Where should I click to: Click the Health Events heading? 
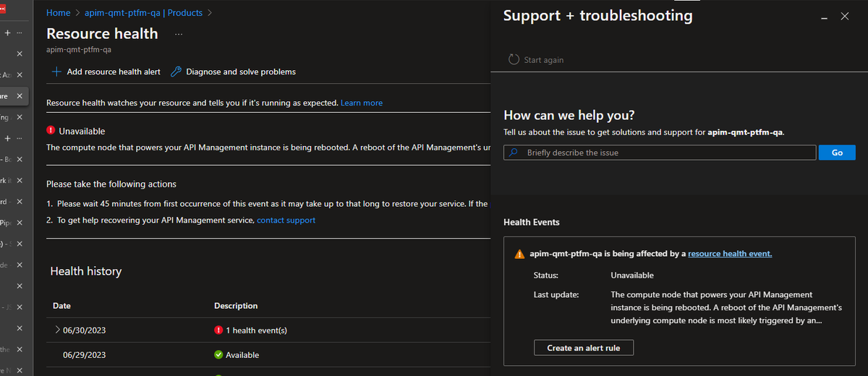pyautogui.click(x=532, y=222)
